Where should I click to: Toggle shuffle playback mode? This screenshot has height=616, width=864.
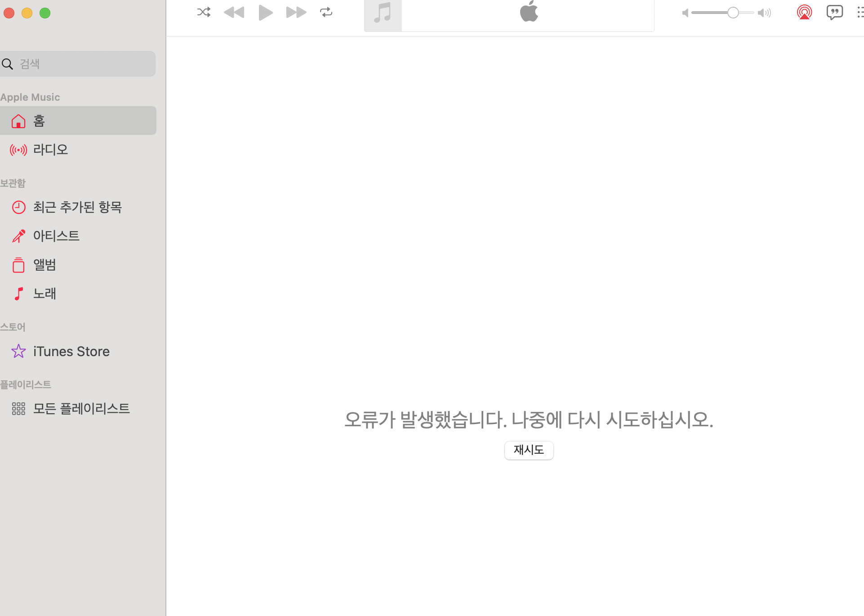[204, 12]
